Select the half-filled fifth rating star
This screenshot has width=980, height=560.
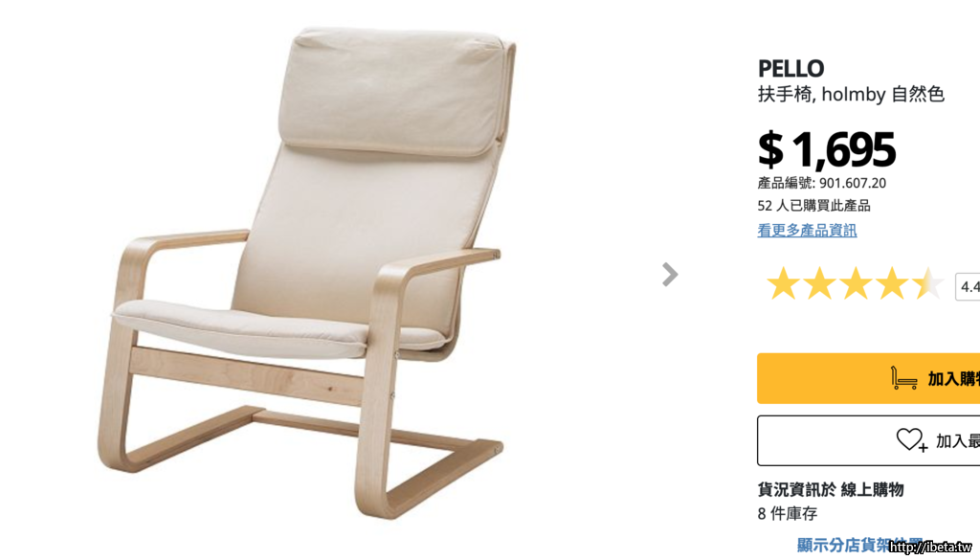click(928, 283)
